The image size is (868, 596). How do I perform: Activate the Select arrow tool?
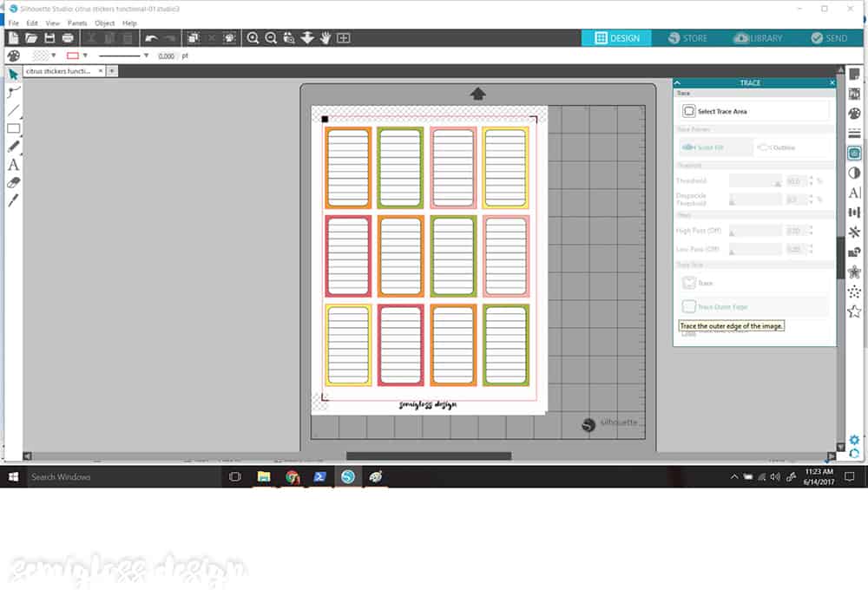coord(13,74)
